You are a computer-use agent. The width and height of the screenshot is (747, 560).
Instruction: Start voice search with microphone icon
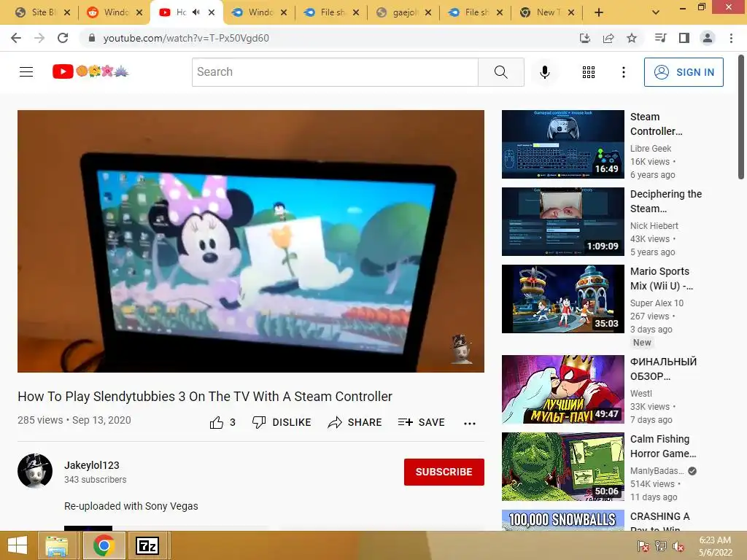[544, 72]
